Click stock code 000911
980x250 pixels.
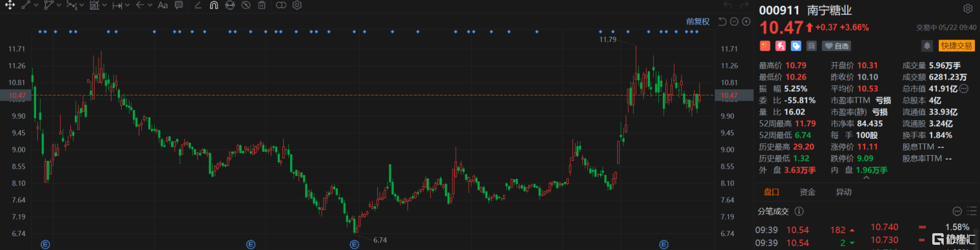779,10
